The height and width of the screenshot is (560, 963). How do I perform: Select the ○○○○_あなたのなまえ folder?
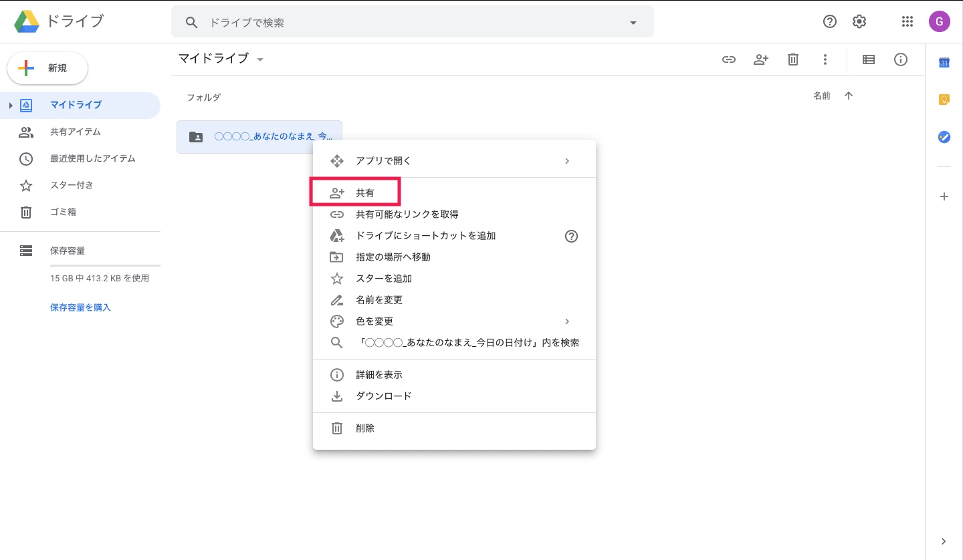[259, 137]
